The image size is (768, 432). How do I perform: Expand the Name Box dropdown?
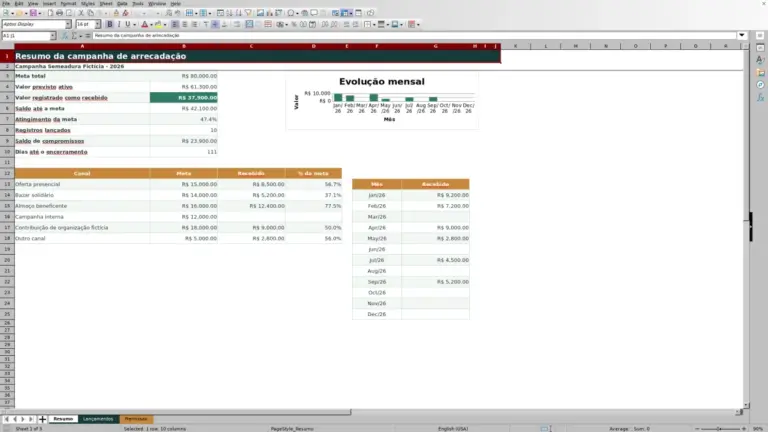(53, 36)
